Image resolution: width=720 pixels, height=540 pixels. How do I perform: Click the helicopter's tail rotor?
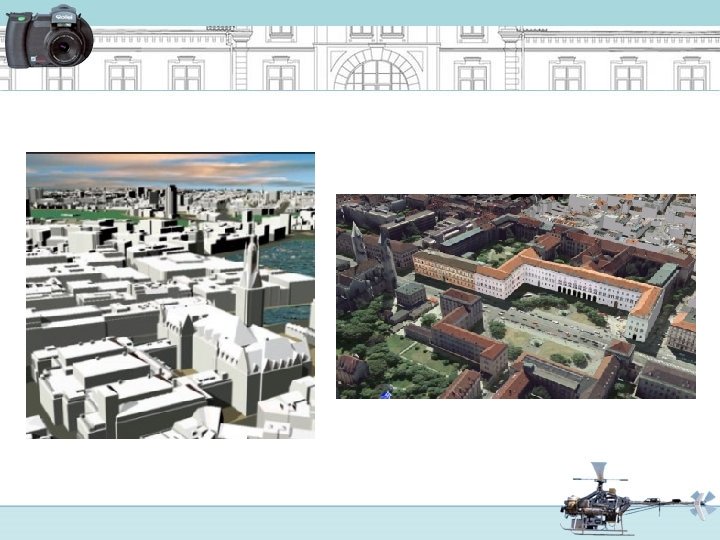(x=702, y=504)
